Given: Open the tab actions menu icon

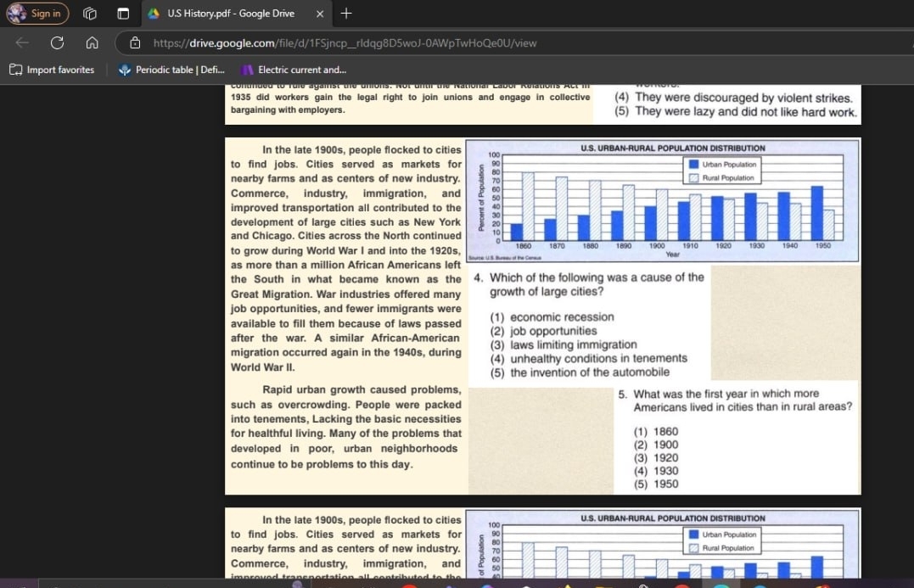Looking at the screenshot, I should pos(122,14).
